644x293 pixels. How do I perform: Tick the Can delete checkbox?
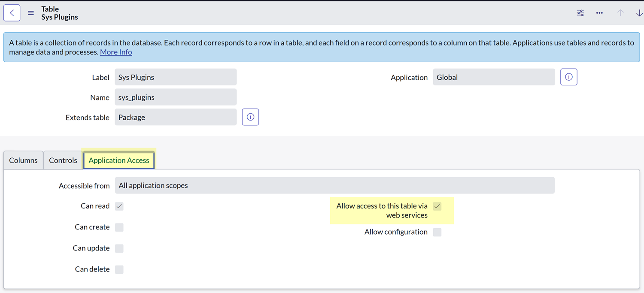[x=119, y=269]
